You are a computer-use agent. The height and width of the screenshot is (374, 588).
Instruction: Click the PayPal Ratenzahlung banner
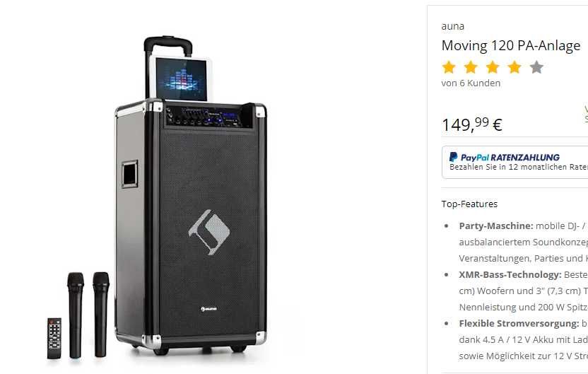coord(515,162)
